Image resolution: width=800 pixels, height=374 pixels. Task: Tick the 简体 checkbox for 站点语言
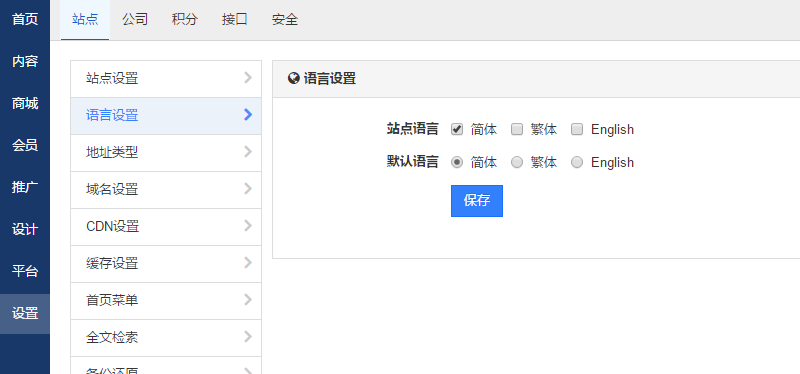click(x=457, y=130)
